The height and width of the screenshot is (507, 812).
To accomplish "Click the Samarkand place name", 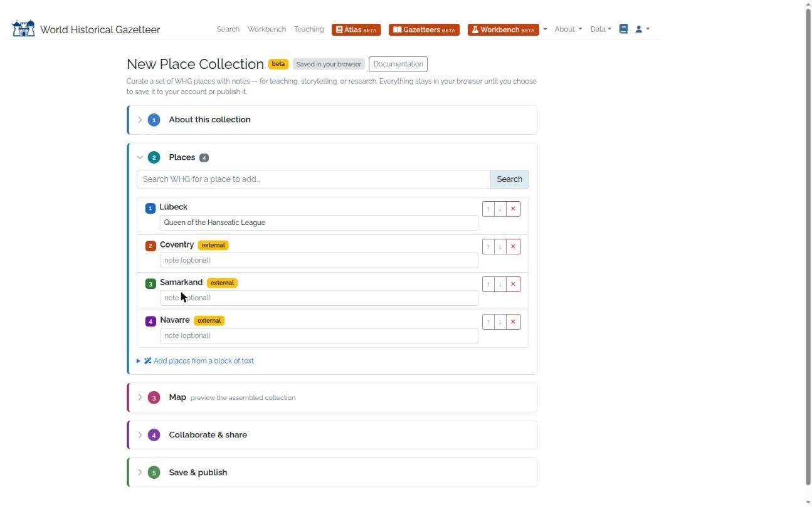I will point(181,282).
